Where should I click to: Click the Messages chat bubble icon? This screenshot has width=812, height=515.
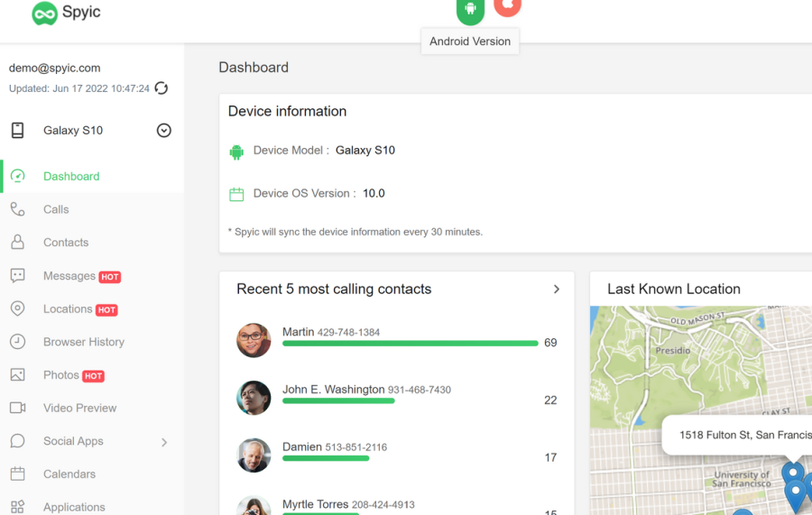(18, 275)
